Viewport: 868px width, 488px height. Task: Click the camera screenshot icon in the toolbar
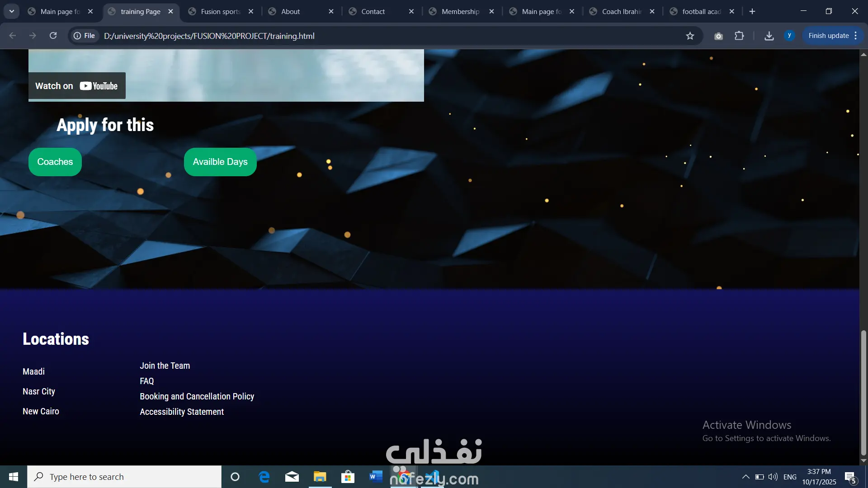click(718, 36)
